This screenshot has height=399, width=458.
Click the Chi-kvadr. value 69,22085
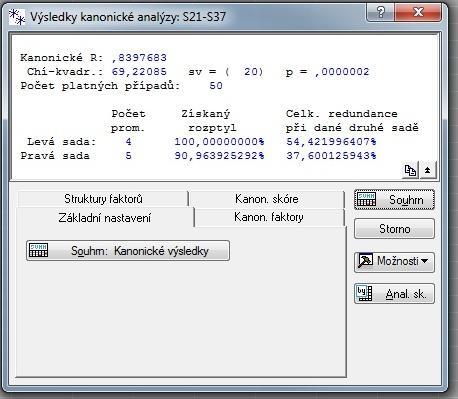point(139,72)
